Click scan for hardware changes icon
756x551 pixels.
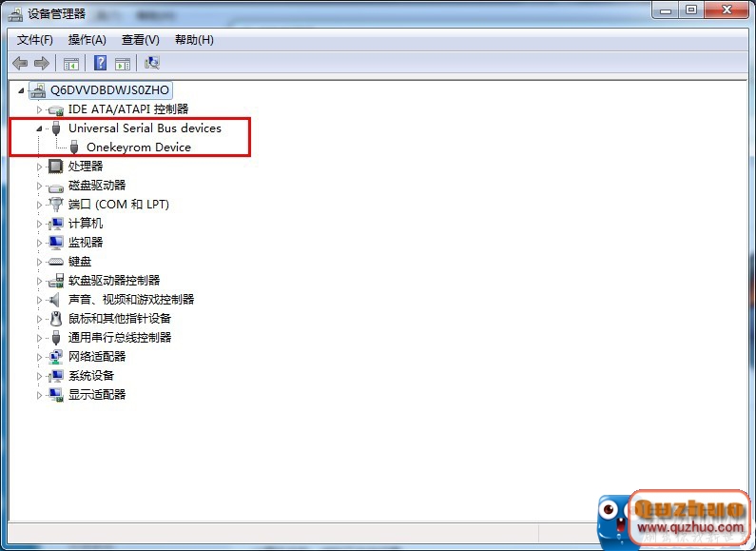click(152, 63)
